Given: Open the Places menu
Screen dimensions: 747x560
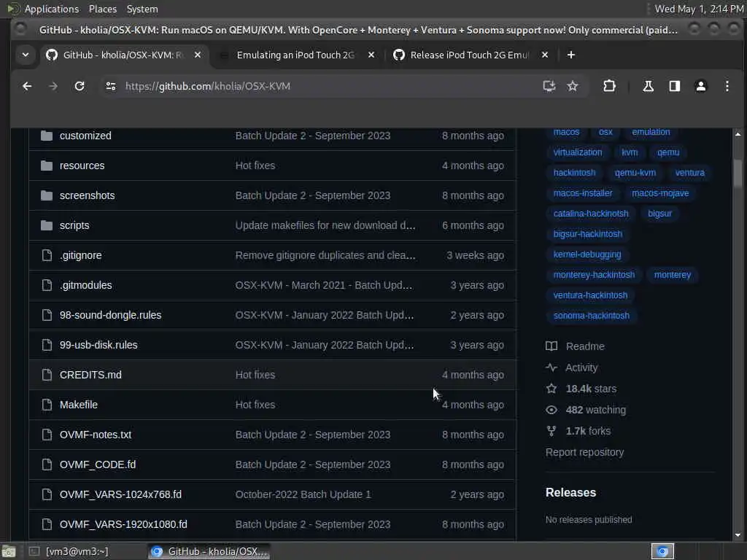Looking at the screenshot, I should 102,9.
